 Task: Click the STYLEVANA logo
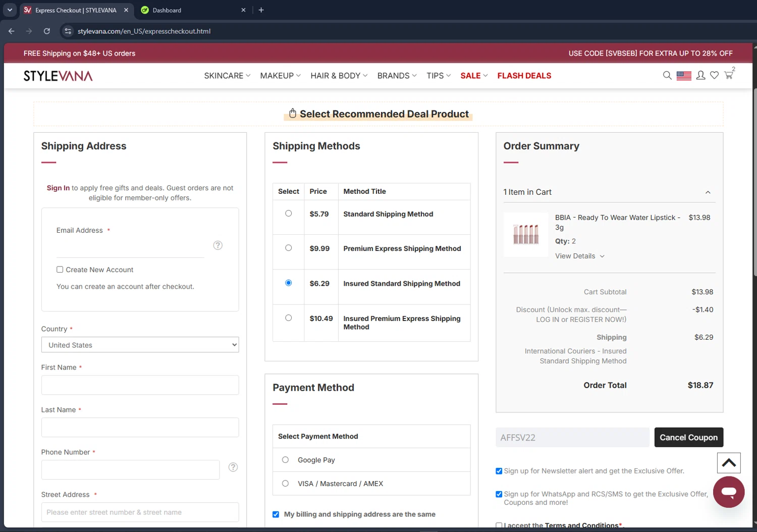(58, 76)
